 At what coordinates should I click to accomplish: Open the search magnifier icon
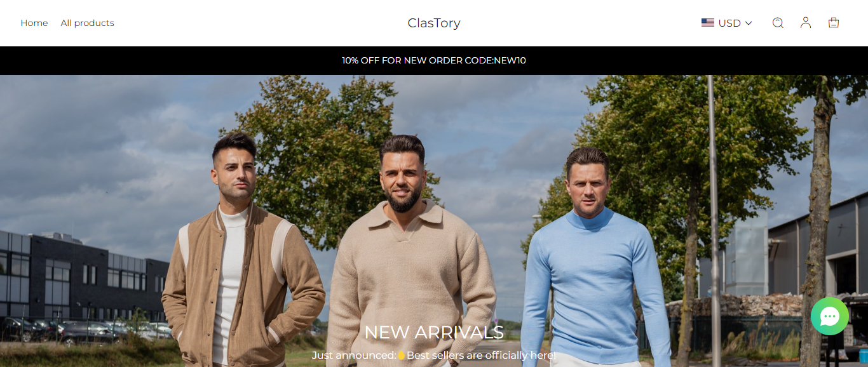click(x=778, y=23)
